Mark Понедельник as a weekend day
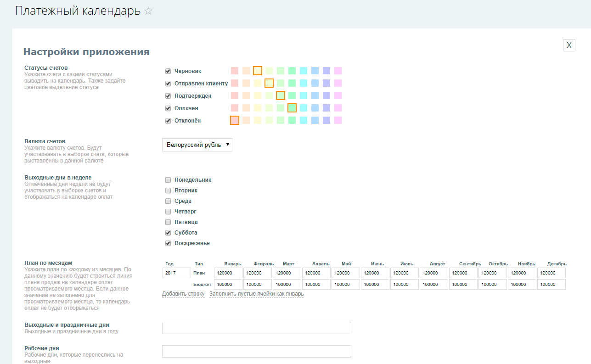The image size is (591, 364). tap(168, 180)
